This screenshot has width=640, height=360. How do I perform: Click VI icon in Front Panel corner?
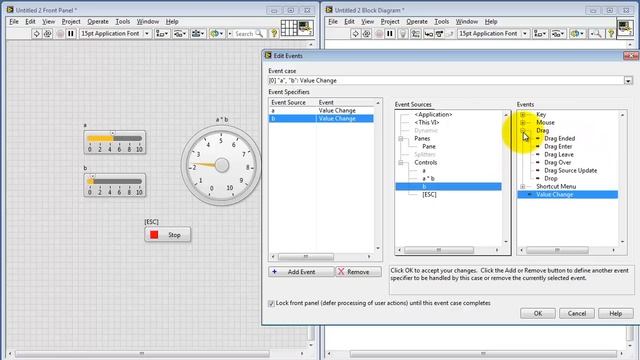tap(306, 28)
